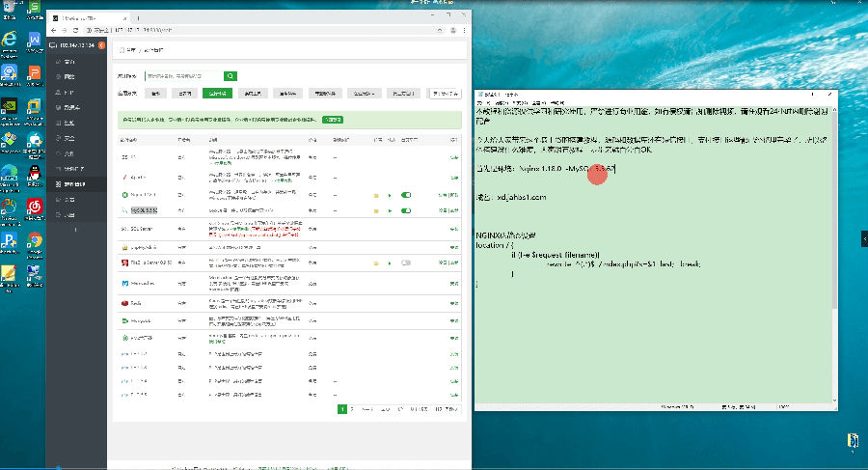Click the Nginx row settings/uninstall link
Screen dimensions: 868x470
[448, 195]
